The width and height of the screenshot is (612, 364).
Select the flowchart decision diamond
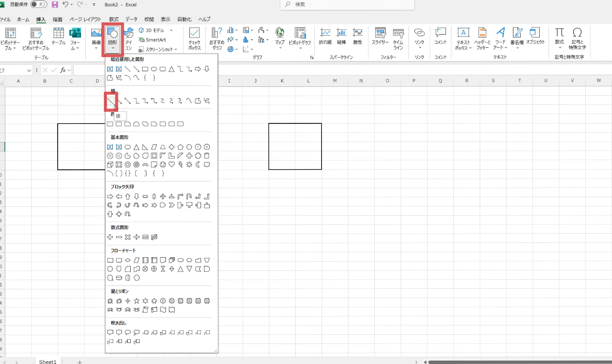point(127,260)
